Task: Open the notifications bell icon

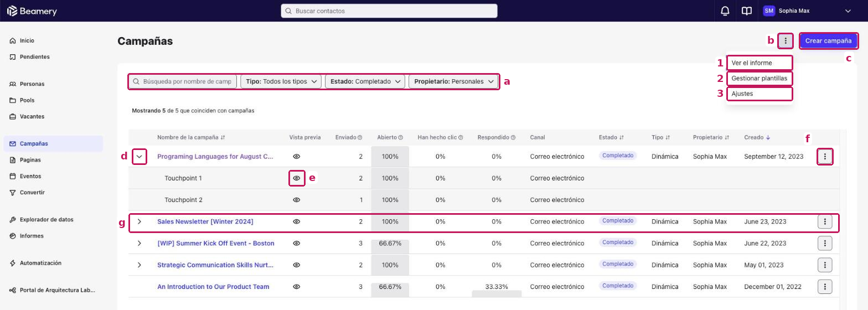Action: (725, 11)
